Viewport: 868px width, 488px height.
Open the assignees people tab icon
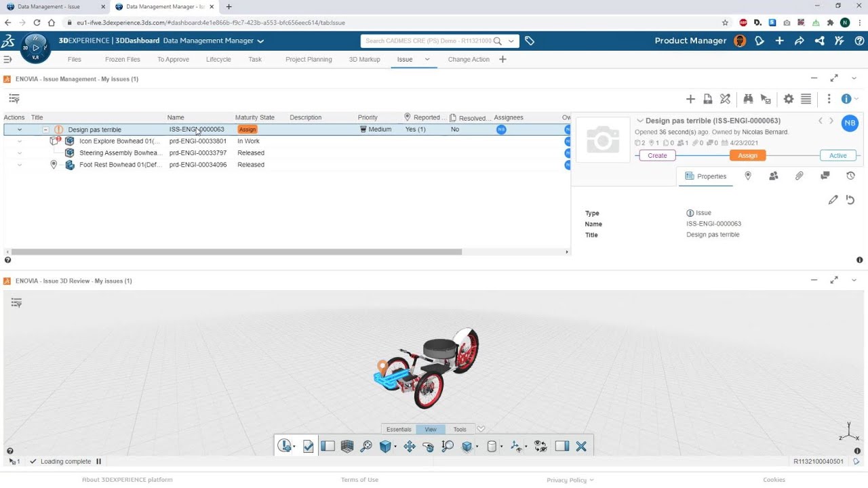[x=773, y=176]
